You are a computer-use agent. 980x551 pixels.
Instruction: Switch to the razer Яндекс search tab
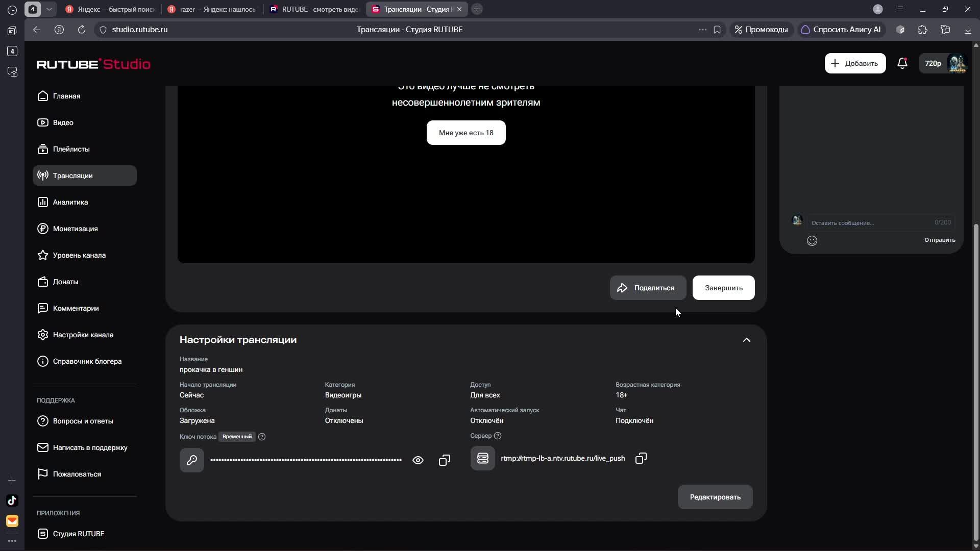point(212,9)
